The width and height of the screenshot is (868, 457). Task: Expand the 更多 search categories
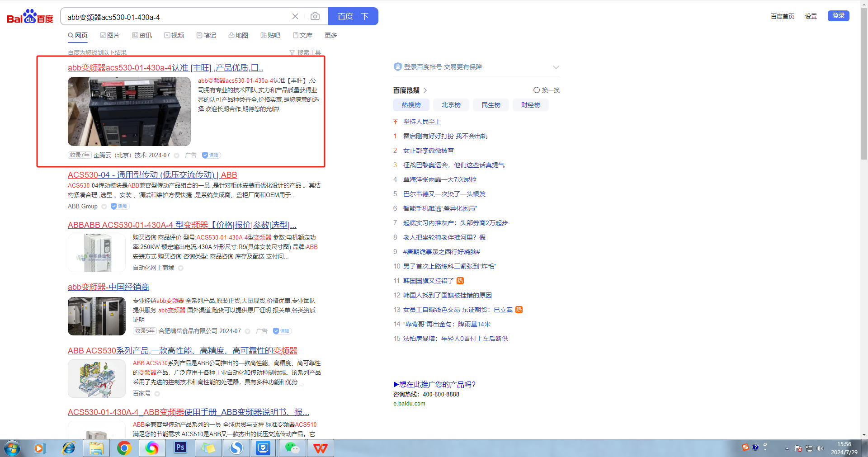pyautogui.click(x=330, y=35)
